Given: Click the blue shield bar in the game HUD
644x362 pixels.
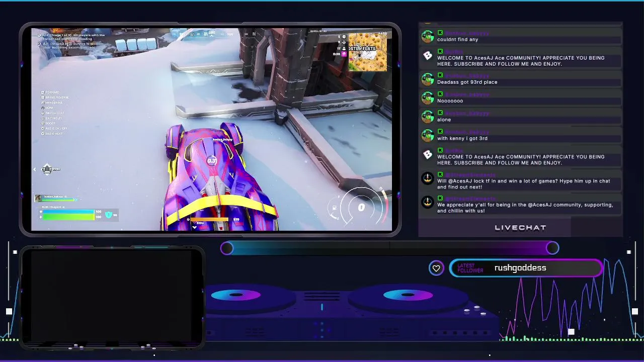Looking at the screenshot, I should [68, 212].
